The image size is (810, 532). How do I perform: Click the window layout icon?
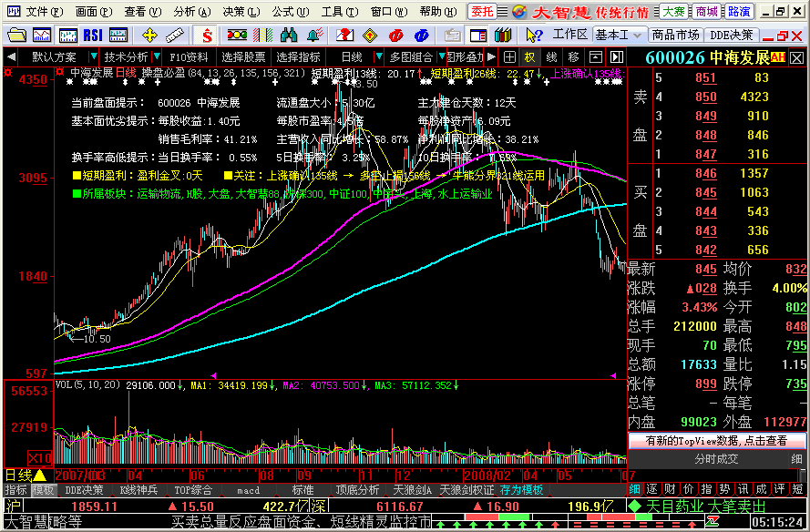[478, 36]
